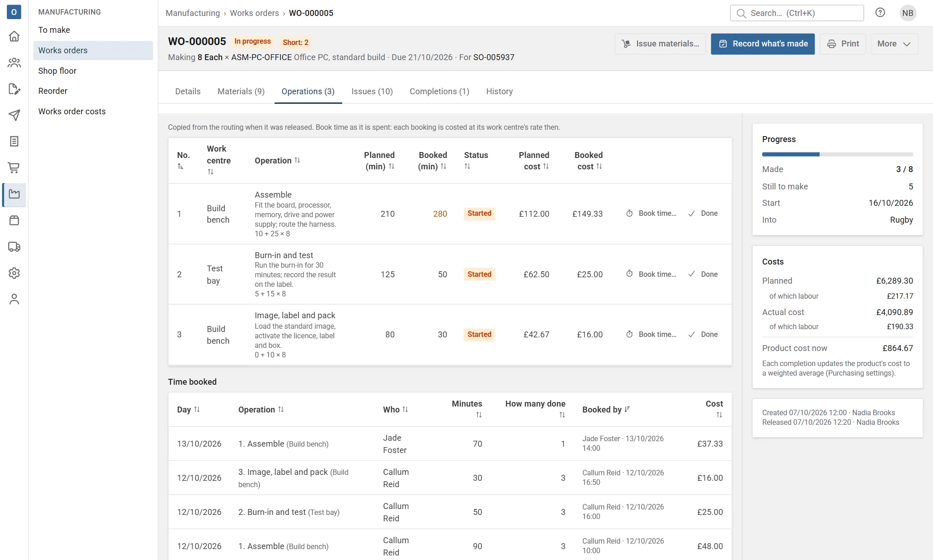Open the History tab
This screenshot has width=933, height=560.
pyautogui.click(x=500, y=92)
